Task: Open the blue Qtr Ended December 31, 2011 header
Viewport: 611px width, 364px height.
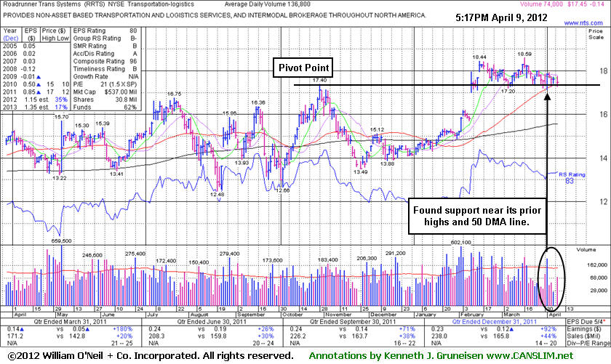Action: [494, 322]
